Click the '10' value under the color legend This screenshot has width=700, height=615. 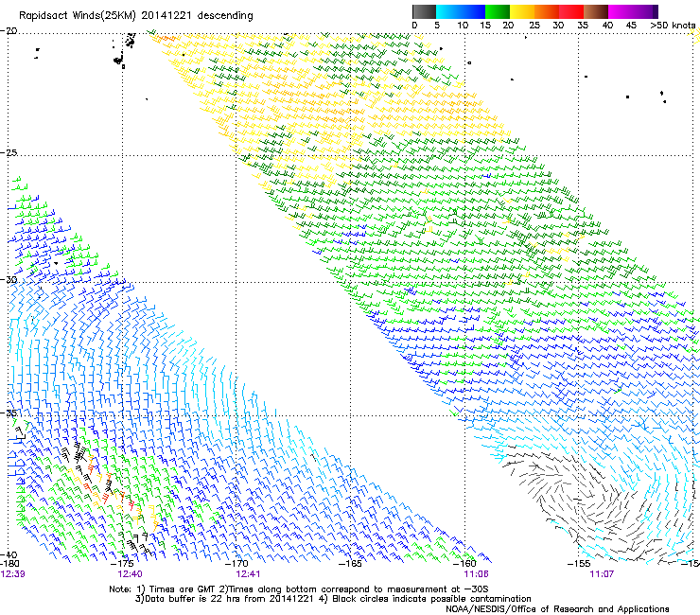pos(463,25)
